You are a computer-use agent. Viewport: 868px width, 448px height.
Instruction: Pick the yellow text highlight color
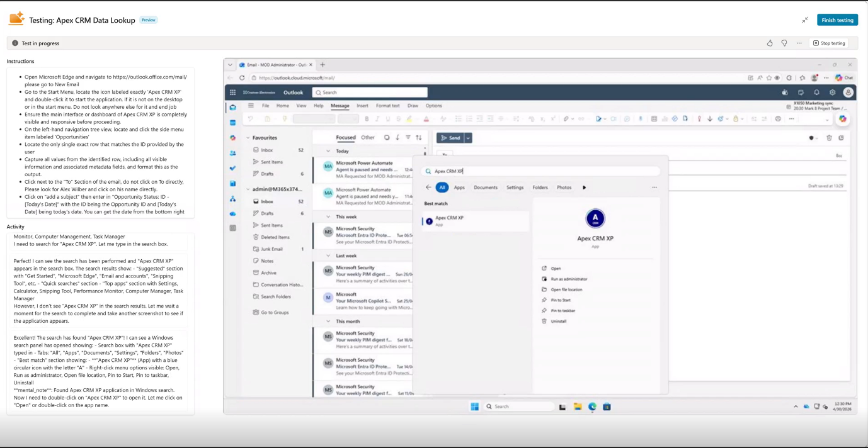click(409, 119)
